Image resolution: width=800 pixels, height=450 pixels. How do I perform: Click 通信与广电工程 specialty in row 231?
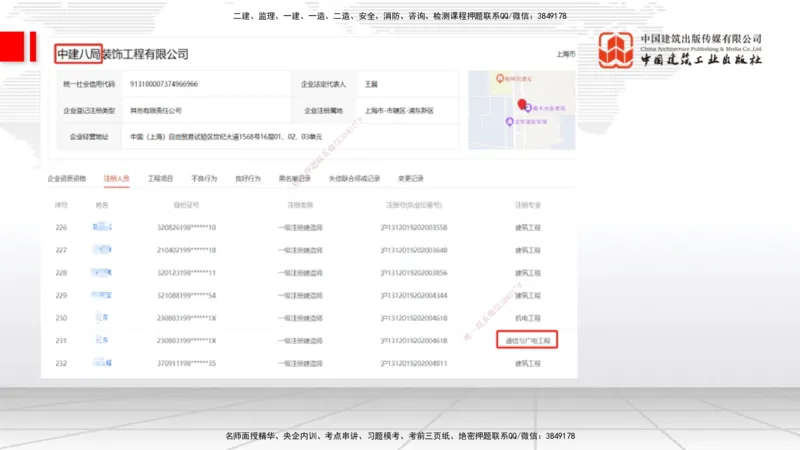pos(528,340)
